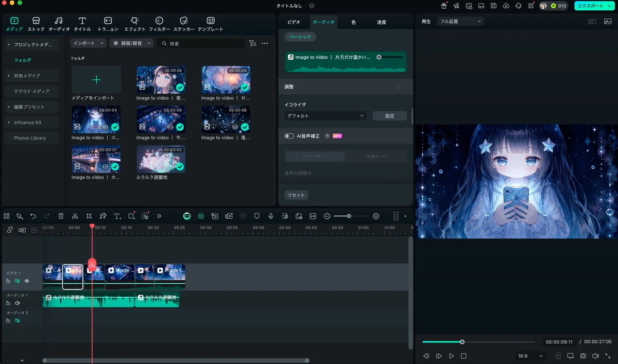Image resolution: width=618 pixels, height=364 pixels.
Task: Take a snapshot with camera icon
Action: click(583, 356)
